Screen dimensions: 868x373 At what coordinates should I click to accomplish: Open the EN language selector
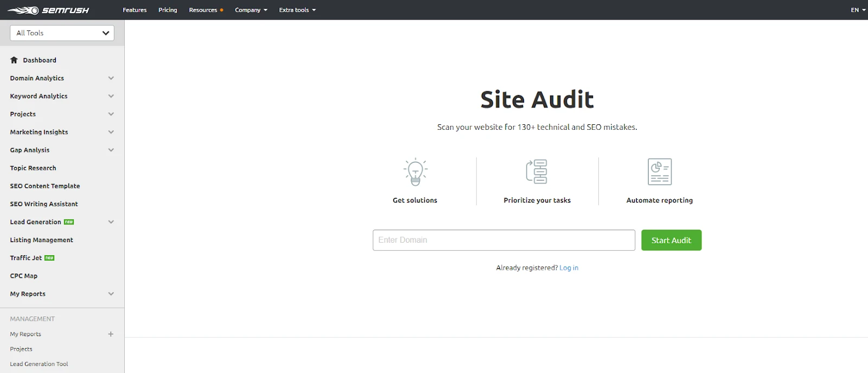(x=858, y=10)
